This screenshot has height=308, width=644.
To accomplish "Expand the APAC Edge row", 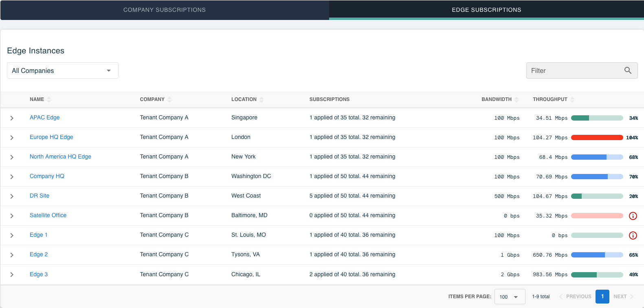I will pyautogui.click(x=12, y=118).
